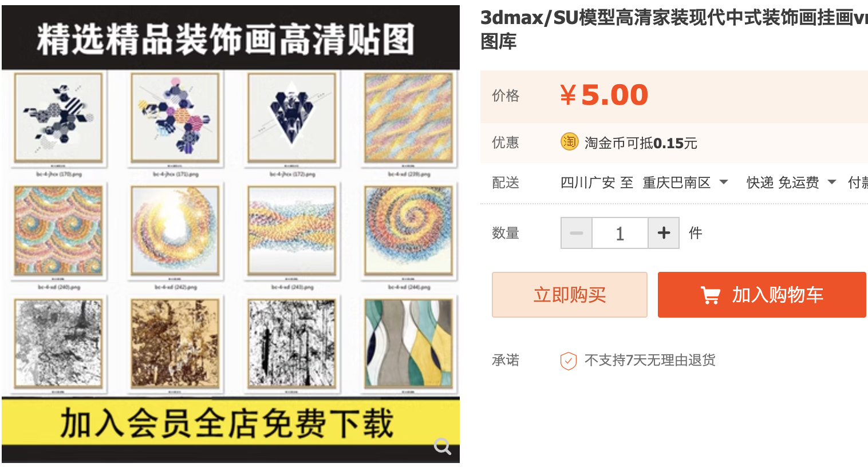
Task: Click the Taojinbi gold coin icon
Action: point(569,141)
